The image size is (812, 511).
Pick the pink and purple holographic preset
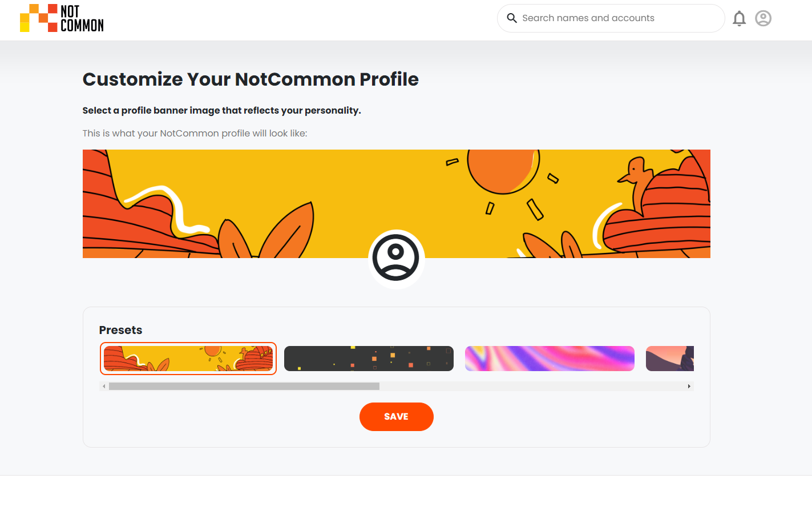(x=550, y=359)
